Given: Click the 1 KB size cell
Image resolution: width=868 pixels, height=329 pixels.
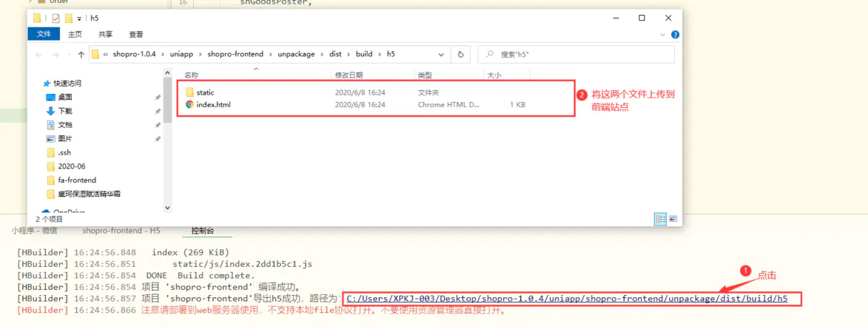Looking at the screenshot, I should (x=517, y=105).
